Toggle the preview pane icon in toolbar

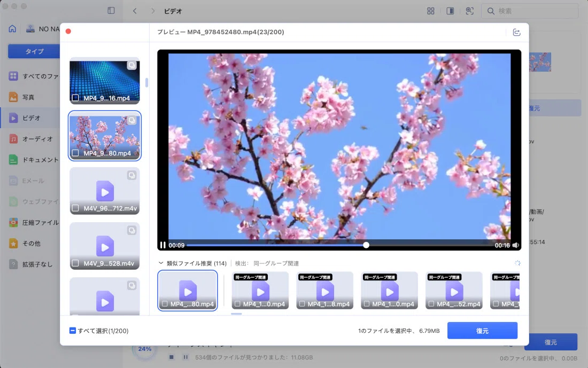click(451, 11)
